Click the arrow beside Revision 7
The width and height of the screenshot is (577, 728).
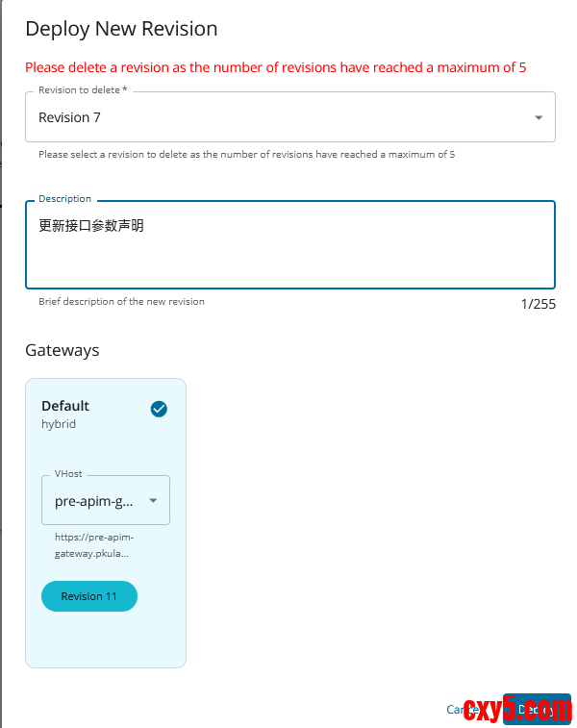click(539, 118)
